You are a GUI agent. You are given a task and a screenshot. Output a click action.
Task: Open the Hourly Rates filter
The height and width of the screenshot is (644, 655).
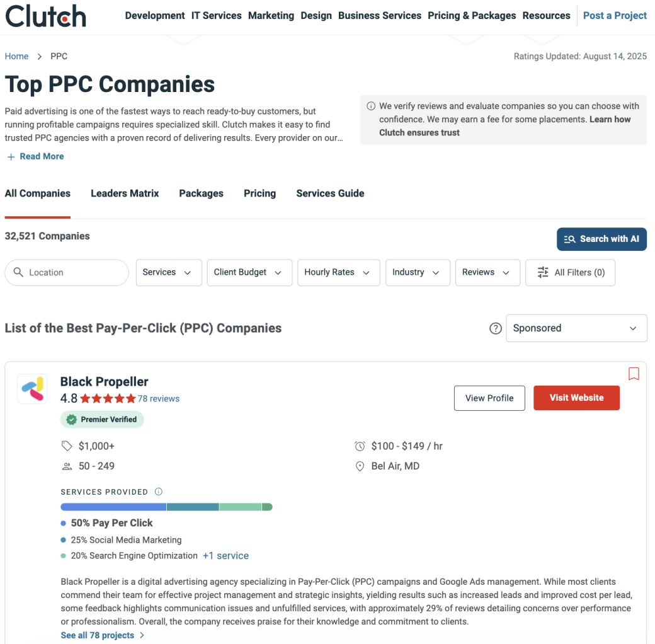pyautogui.click(x=338, y=272)
